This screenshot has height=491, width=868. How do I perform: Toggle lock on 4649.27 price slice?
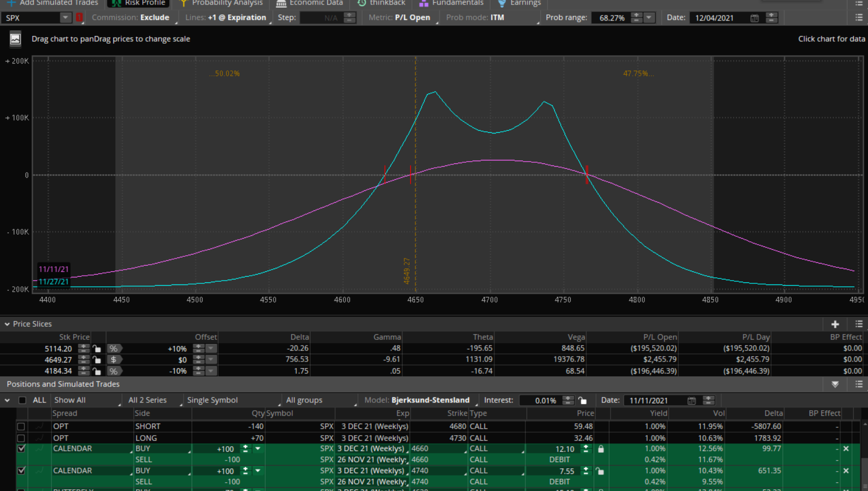(x=97, y=360)
